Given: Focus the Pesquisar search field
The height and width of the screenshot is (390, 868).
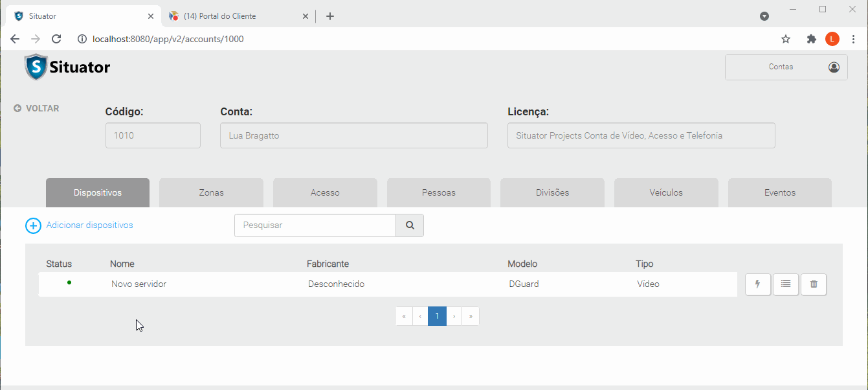Looking at the screenshot, I should coord(315,225).
